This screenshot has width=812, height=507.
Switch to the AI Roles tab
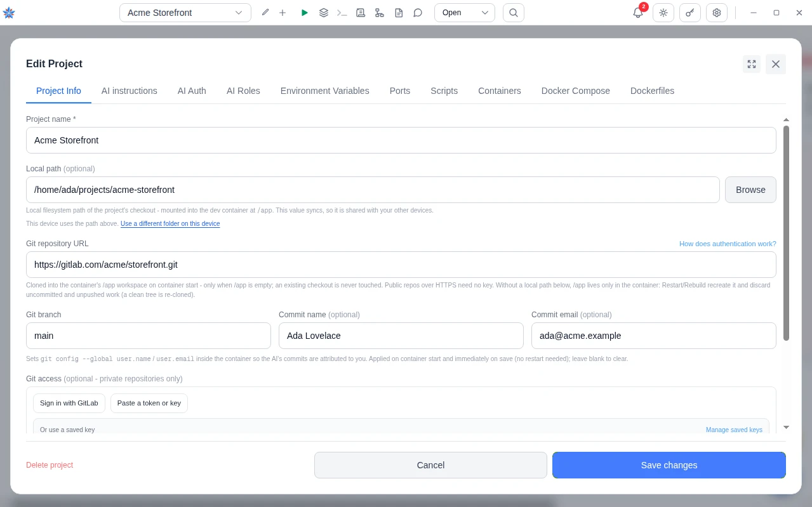[x=243, y=91]
